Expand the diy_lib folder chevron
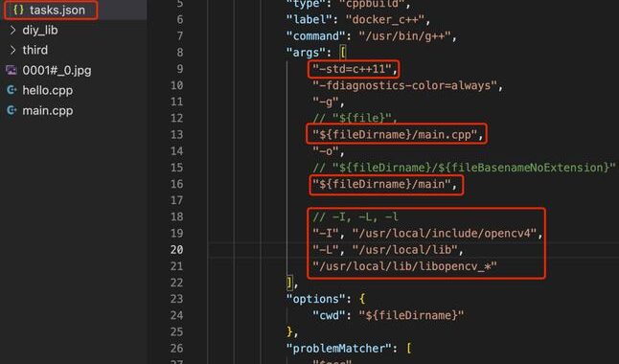The height and width of the screenshot is (364, 619). [x=12, y=30]
